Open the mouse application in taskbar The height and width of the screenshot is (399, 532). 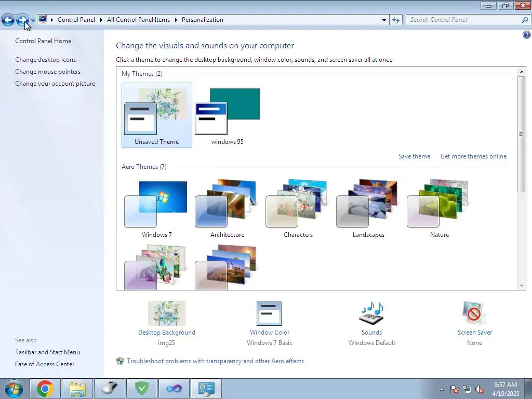coord(110,389)
